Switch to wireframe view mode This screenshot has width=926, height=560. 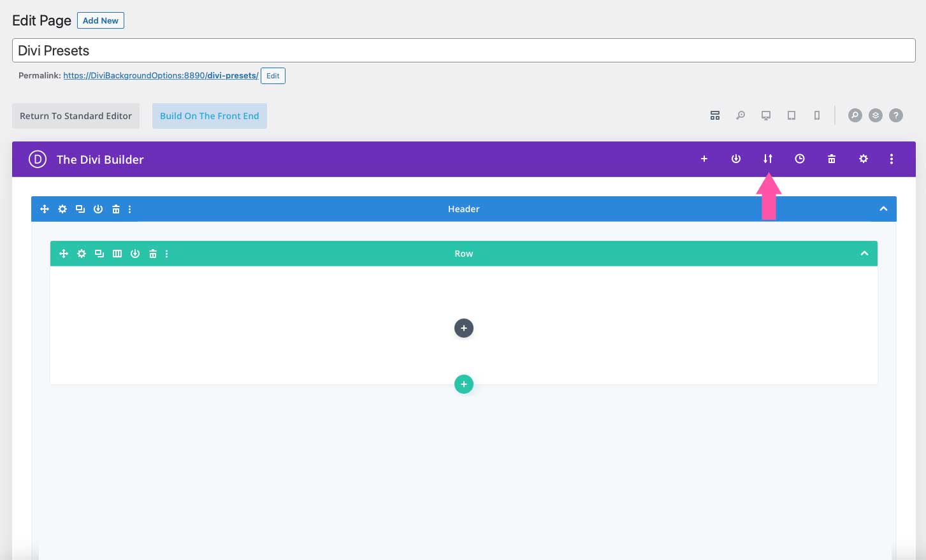(x=715, y=115)
